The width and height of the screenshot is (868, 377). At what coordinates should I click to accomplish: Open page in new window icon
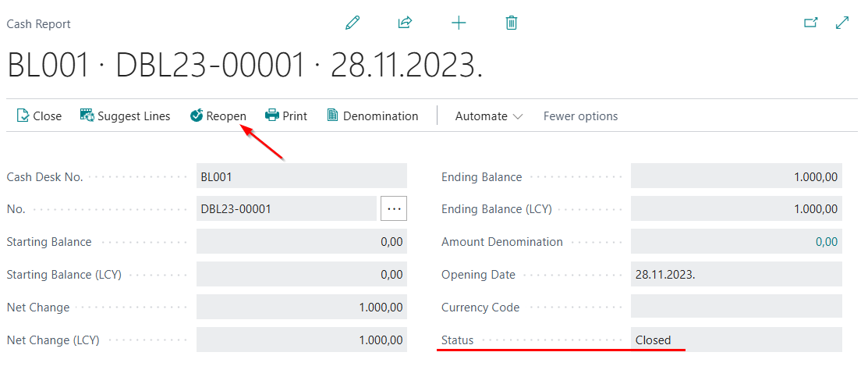point(811,23)
